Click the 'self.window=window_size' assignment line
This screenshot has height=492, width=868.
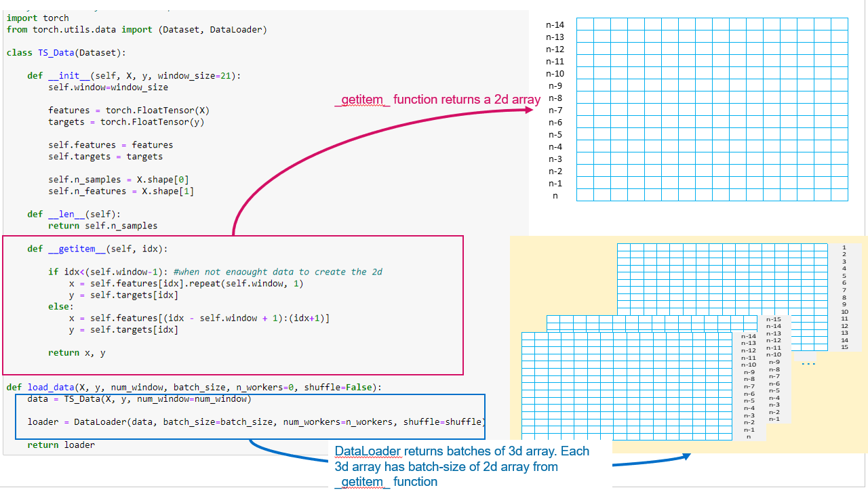point(108,87)
